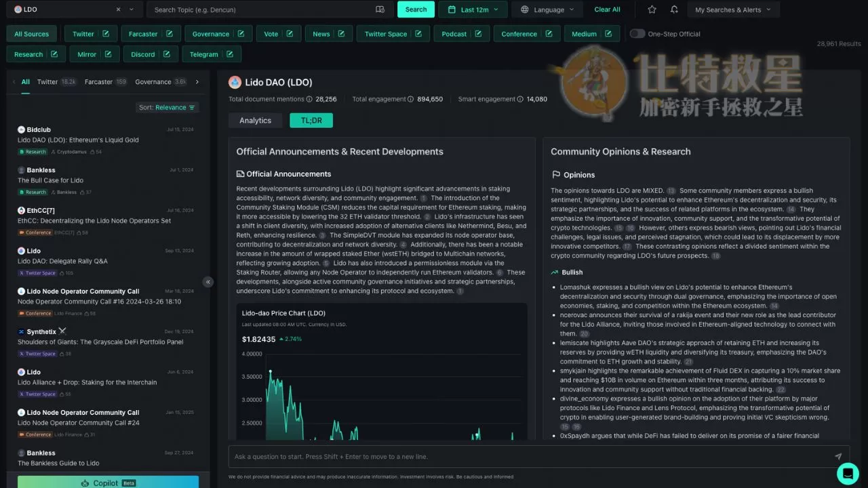This screenshot has height=488, width=868.
Task: Edit the Mirror source filter icon
Action: coord(108,54)
